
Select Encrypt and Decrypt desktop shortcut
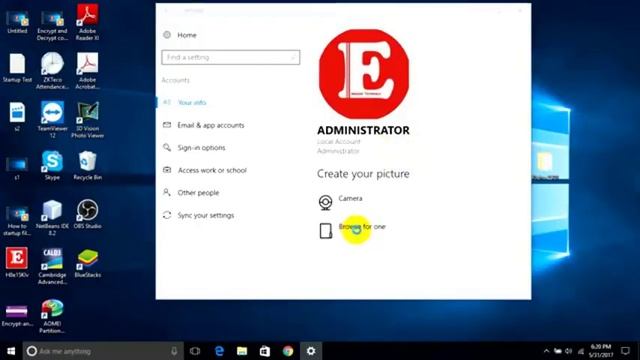(x=52, y=25)
